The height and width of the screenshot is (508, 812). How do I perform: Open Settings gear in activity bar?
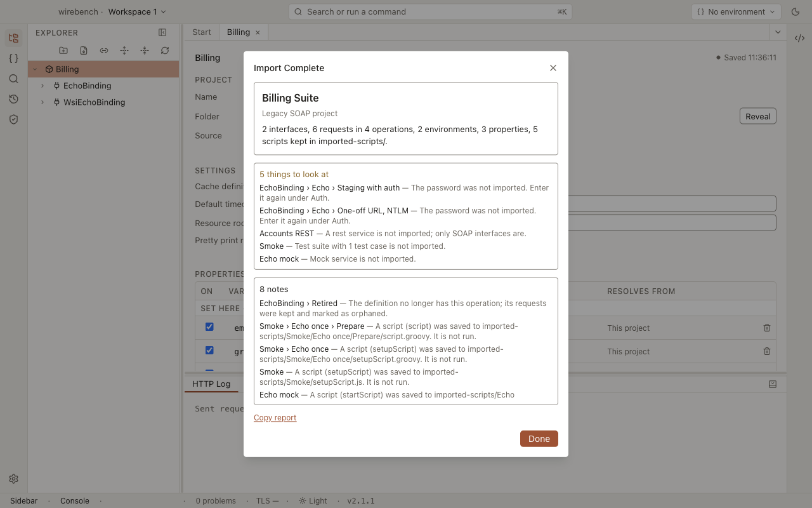pos(13,479)
